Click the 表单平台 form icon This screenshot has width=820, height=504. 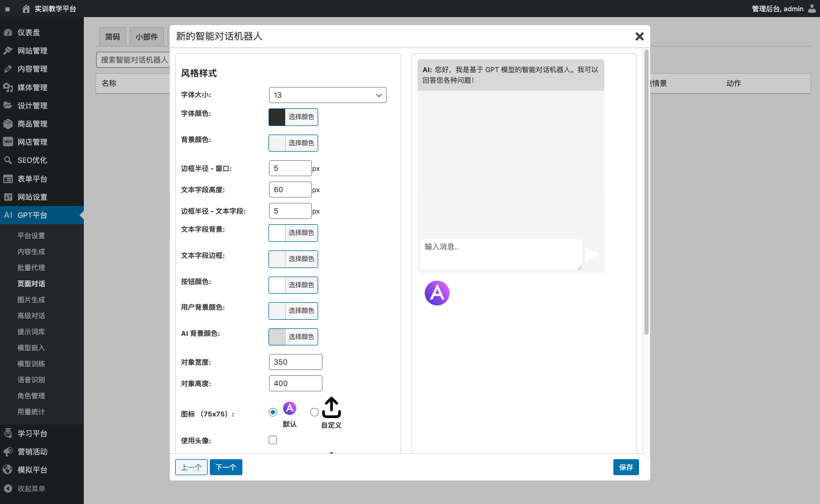coord(8,179)
